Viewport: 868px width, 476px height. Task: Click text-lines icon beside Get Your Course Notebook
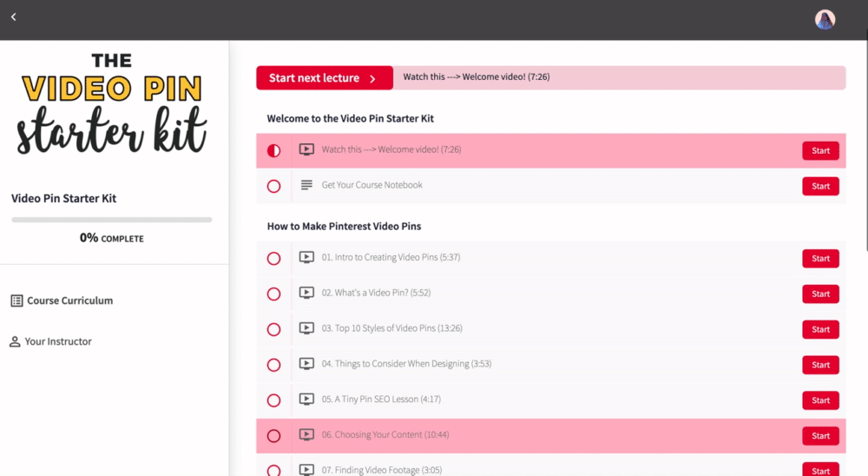306,184
